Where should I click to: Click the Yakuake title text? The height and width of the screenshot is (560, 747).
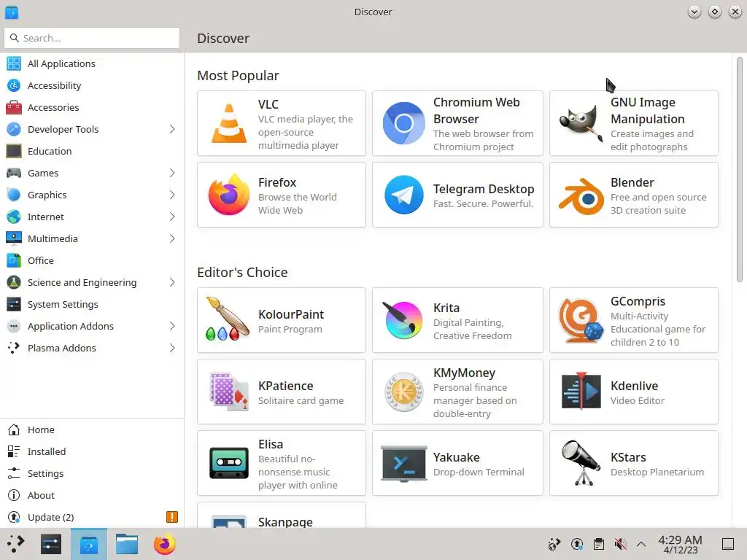(x=457, y=457)
